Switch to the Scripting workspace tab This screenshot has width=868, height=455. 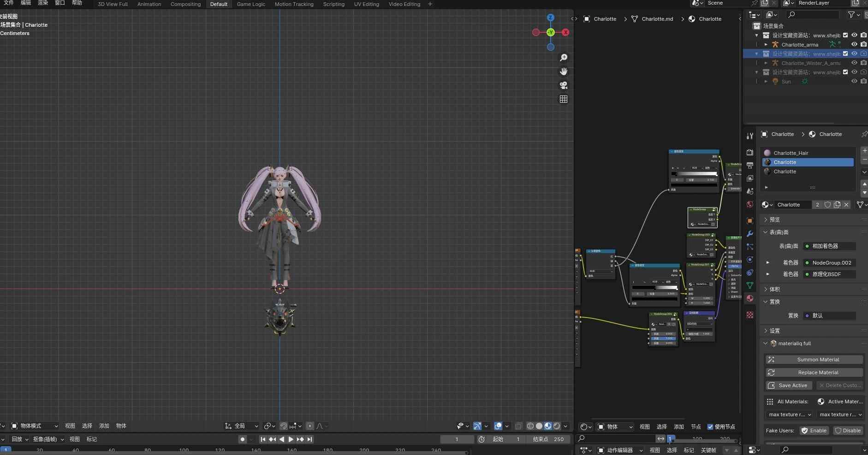[x=333, y=4]
